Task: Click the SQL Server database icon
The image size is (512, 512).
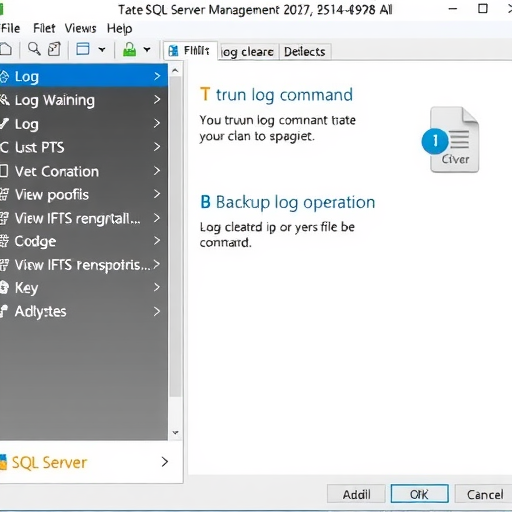Action: click(x=3, y=462)
